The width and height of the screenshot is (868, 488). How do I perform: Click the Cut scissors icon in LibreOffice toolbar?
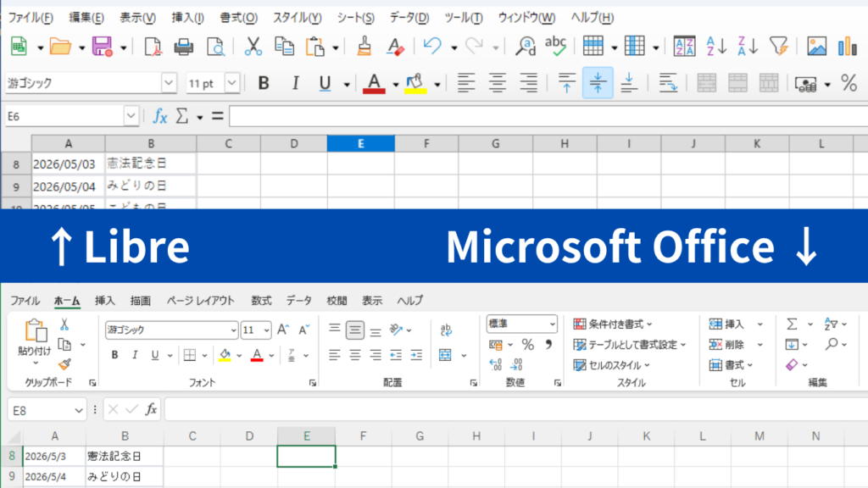pos(253,47)
